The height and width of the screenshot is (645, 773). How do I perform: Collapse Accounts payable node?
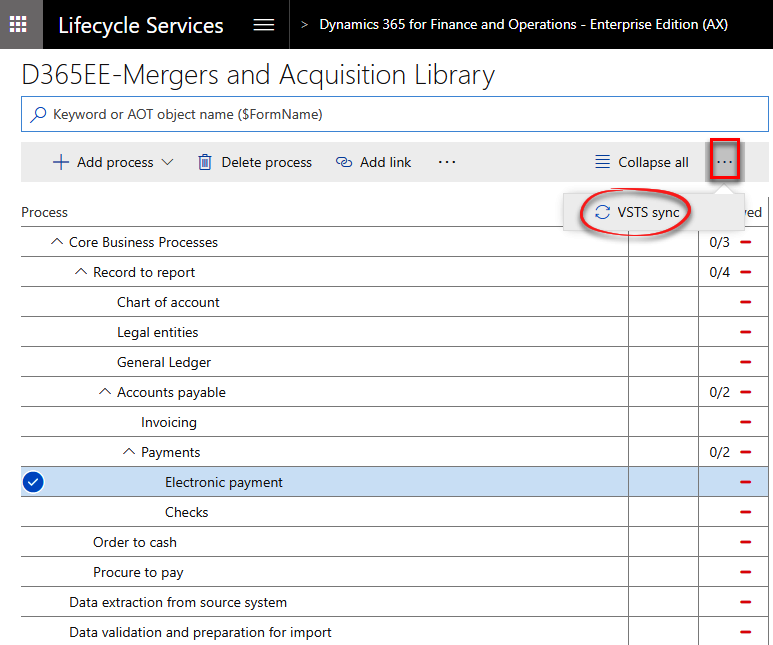point(105,392)
